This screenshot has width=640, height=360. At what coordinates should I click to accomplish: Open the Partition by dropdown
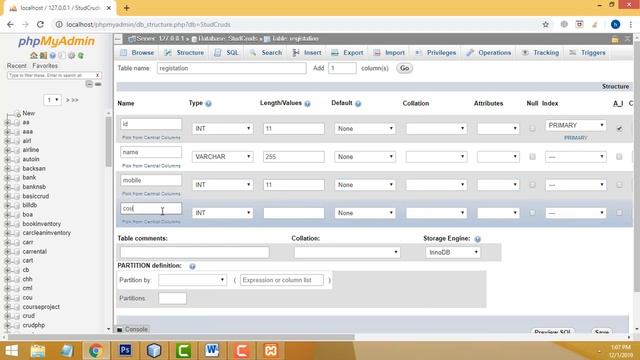pos(192,280)
